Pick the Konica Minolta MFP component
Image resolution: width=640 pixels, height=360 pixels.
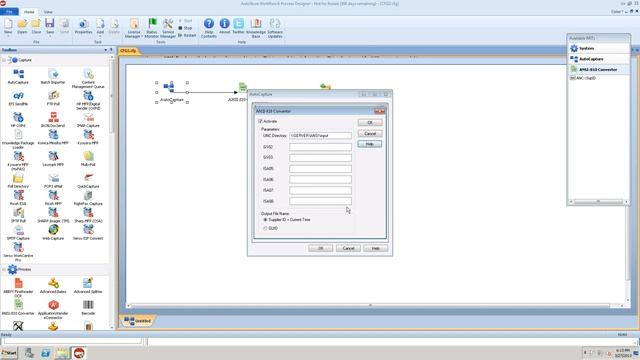pyautogui.click(x=53, y=137)
